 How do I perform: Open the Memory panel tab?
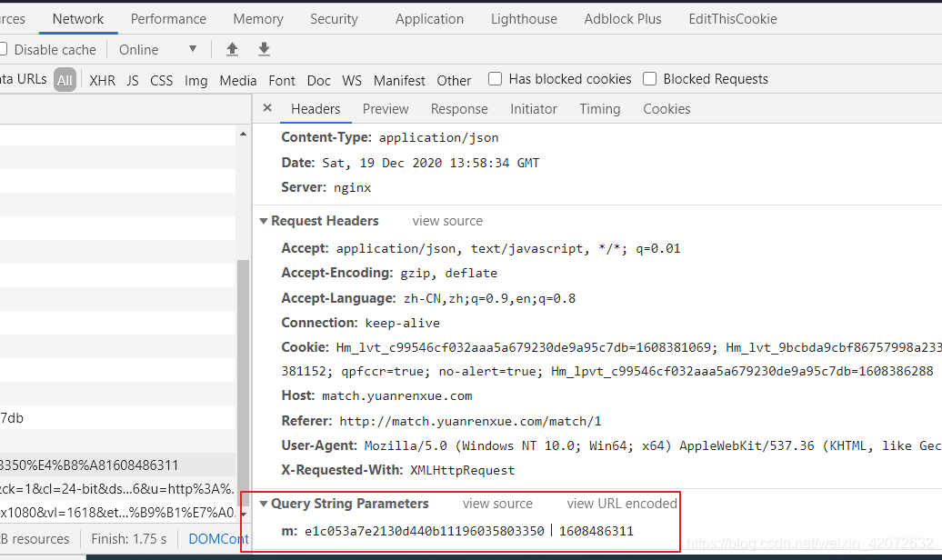258,18
